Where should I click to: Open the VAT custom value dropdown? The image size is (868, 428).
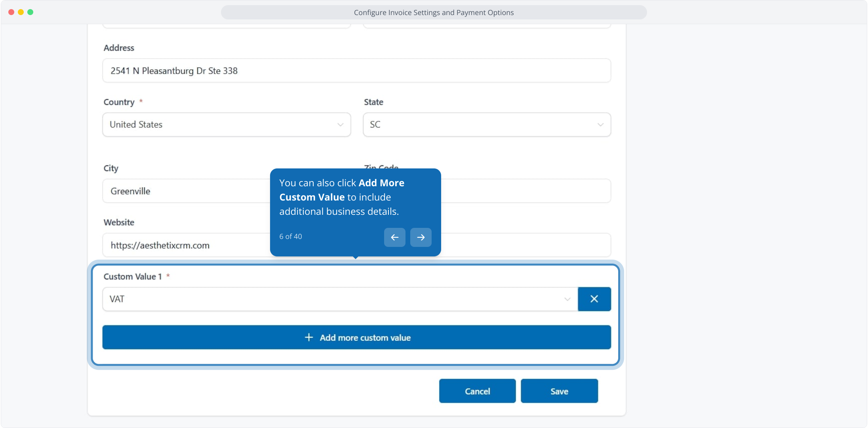(340, 299)
